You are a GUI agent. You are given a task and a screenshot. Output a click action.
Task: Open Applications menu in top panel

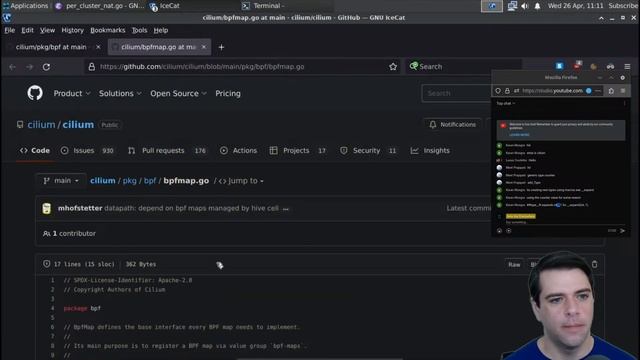pos(25,6)
